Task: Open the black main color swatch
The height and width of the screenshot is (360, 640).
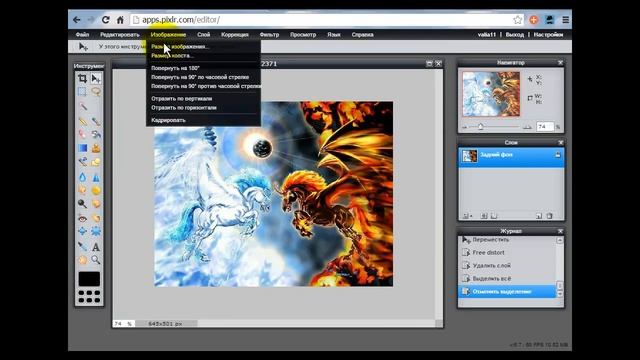Action: [89, 279]
